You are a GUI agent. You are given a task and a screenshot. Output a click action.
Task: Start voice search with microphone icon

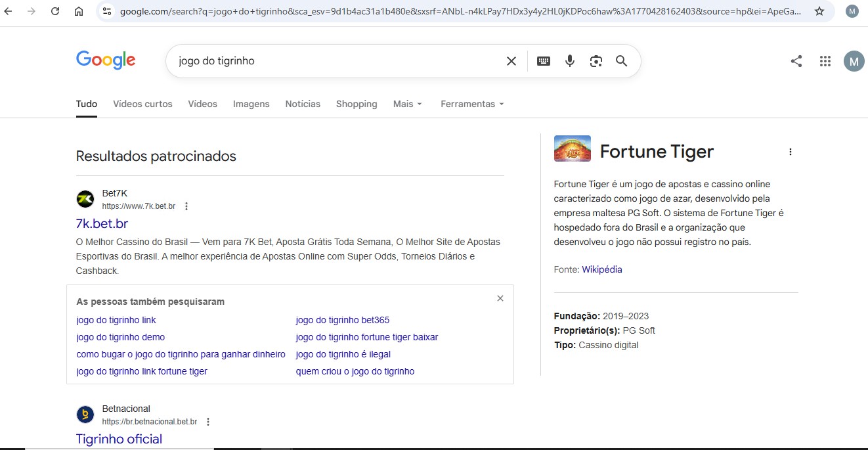(570, 61)
